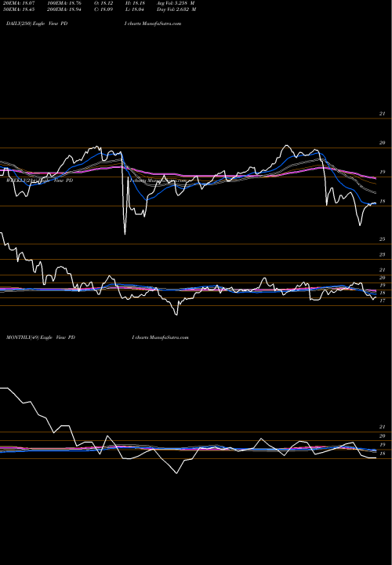Screen dimensions: 392x565
Task: Click the 200EMA: 18.94 value
Action: click(66, 9)
